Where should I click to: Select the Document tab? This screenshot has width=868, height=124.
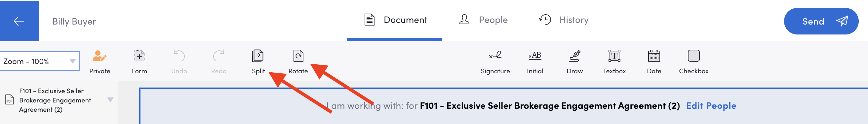coord(395,20)
